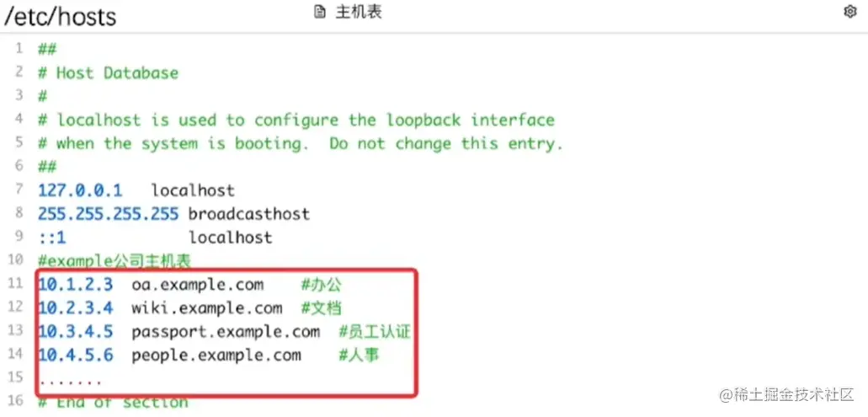868x417 pixels.
Task: Click the oa.example.com hostname
Action: point(198,286)
